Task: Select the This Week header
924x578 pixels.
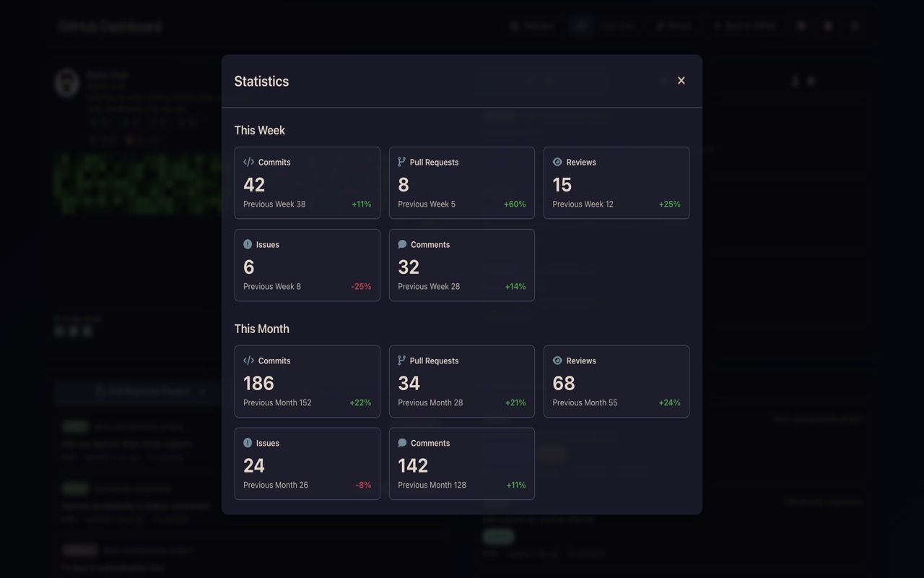Action: [259, 130]
